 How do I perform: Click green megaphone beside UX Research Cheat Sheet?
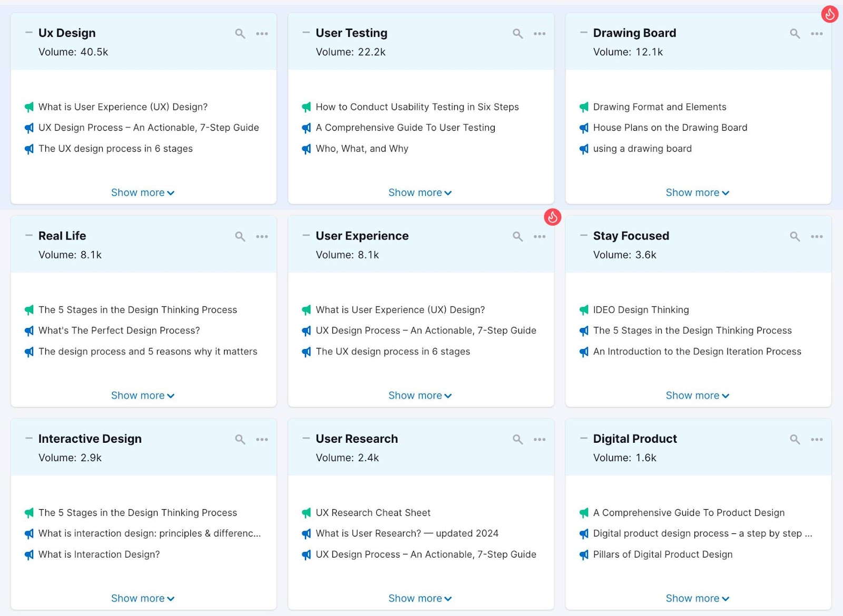click(x=306, y=513)
